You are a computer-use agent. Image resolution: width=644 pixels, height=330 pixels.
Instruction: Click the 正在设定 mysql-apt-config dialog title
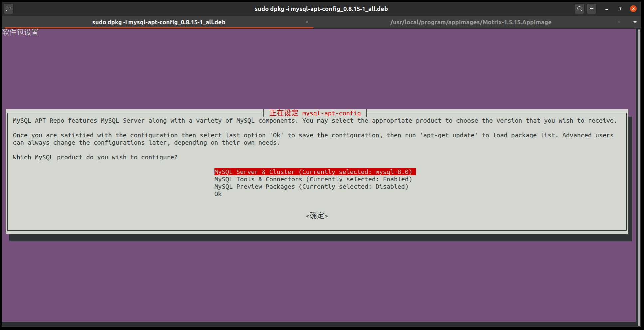[x=315, y=113]
